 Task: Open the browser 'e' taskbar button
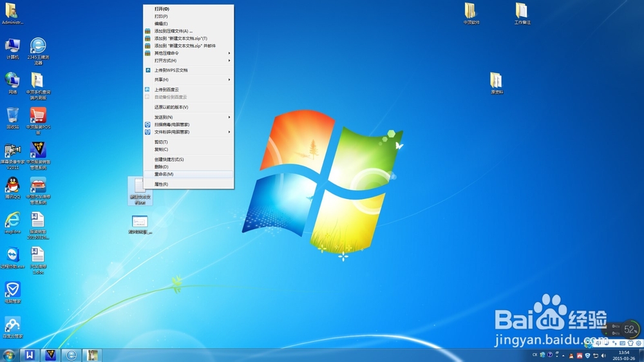coord(71,355)
